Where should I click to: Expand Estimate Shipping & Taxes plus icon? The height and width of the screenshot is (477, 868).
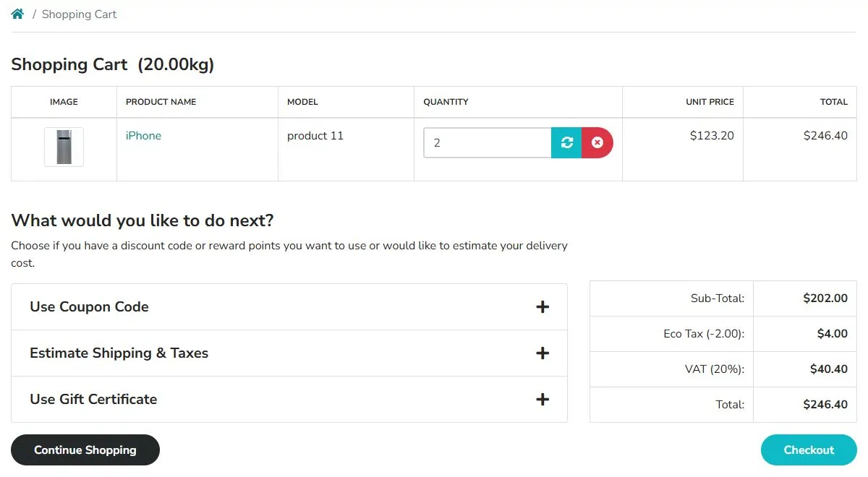(542, 353)
